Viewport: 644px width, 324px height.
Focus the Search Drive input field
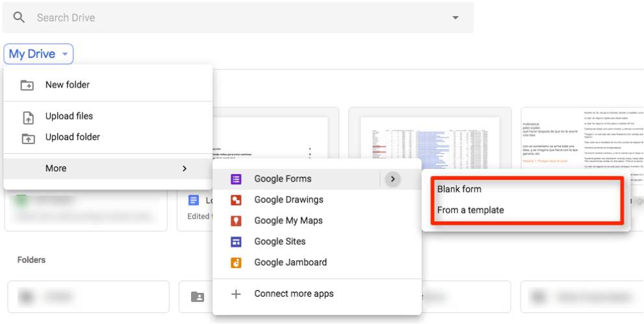(x=238, y=18)
